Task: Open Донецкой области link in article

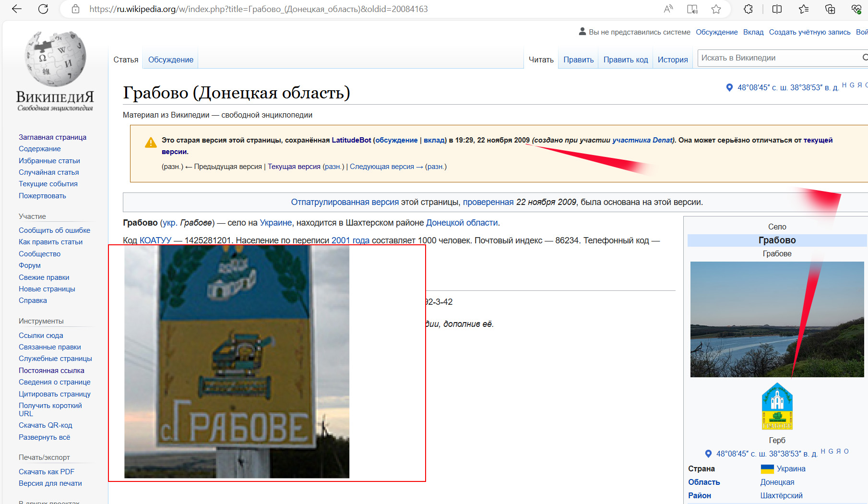Action: 462,223
